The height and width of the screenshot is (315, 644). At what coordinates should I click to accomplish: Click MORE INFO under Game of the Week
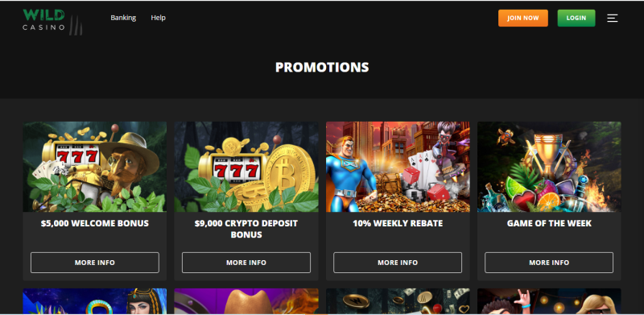[549, 263]
